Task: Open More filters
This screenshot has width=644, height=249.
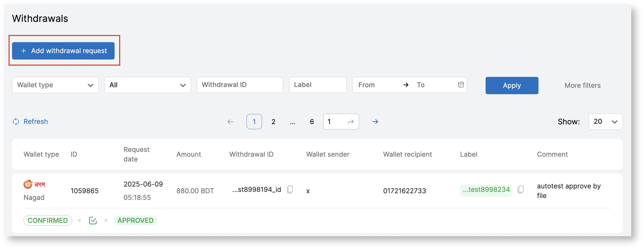Action: 582,85
